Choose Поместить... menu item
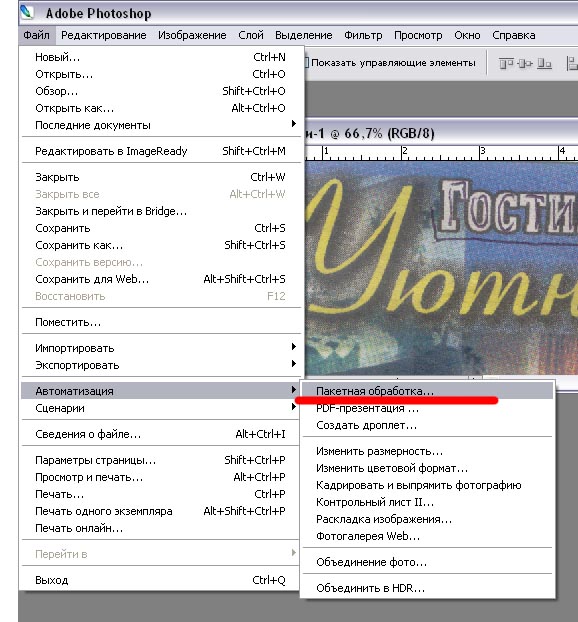This screenshot has width=578, height=622. tap(161, 322)
